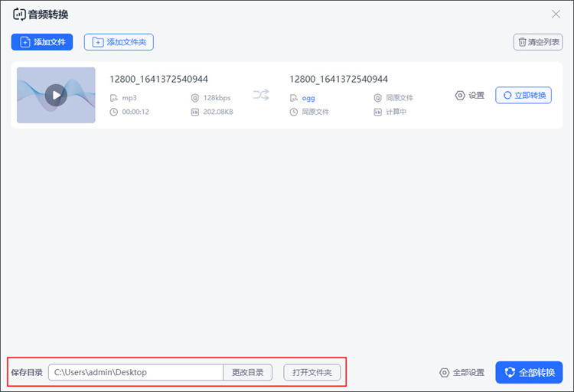
Task: Select the ogg output format link
Action: click(308, 98)
